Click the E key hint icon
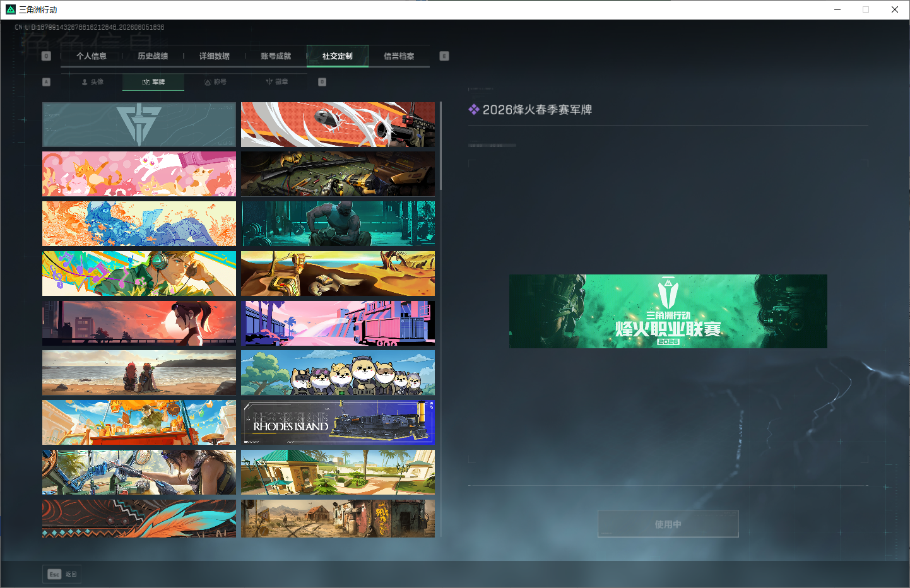Viewport: 910px width, 588px height. tap(444, 56)
